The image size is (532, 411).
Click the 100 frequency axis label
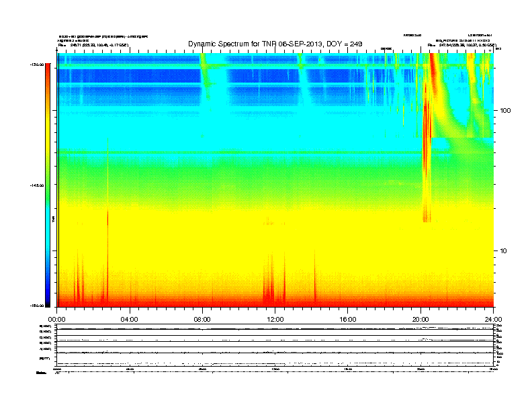tap(506, 111)
